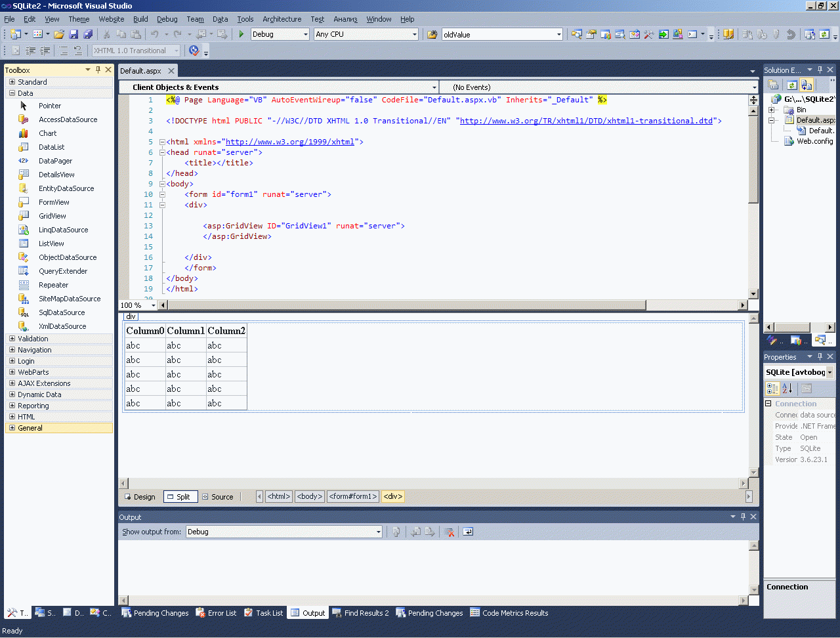Start debugging with the green play icon
This screenshot has height=638, width=840.
pyautogui.click(x=241, y=34)
